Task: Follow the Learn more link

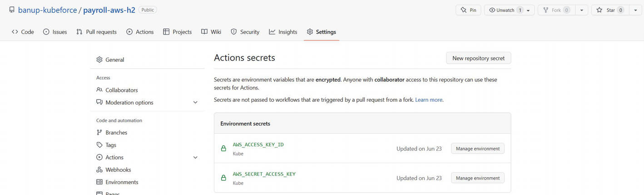Action: (x=428, y=100)
